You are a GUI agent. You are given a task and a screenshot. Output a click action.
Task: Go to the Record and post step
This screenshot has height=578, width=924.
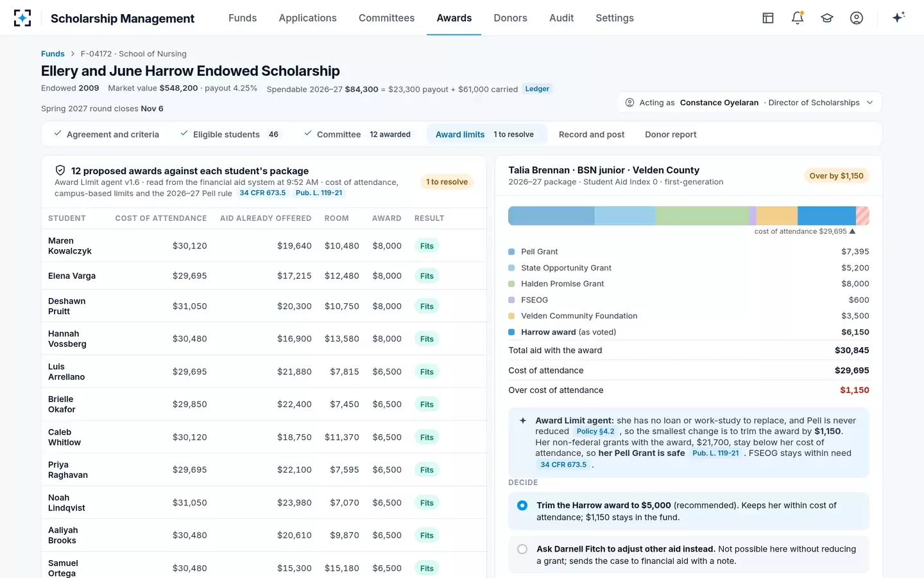[592, 134]
